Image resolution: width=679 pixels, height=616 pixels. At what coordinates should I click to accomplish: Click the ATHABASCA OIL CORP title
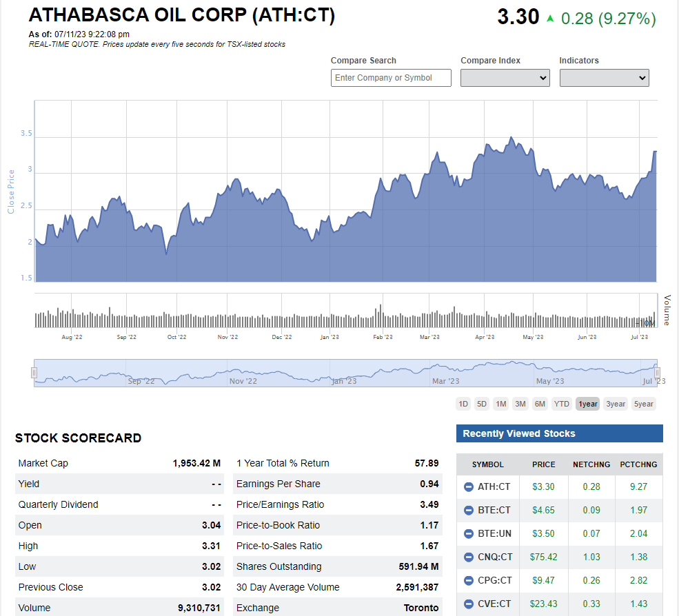182,15
